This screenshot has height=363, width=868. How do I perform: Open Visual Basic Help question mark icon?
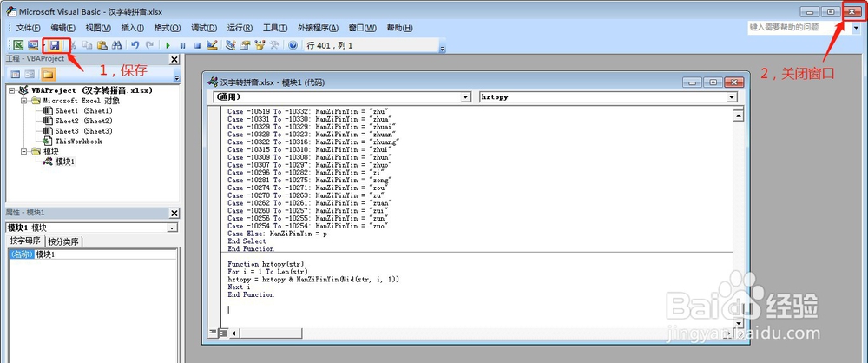293,45
